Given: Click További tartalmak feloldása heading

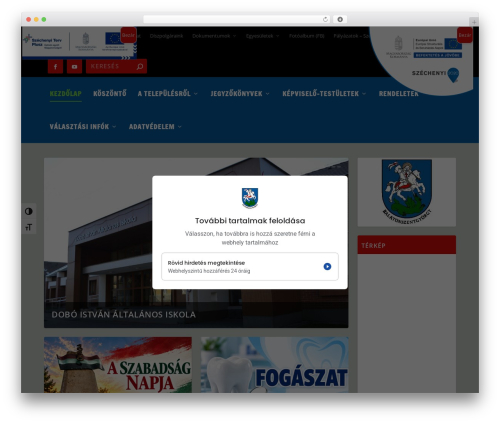Looking at the screenshot, I should click(x=250, y=221).
